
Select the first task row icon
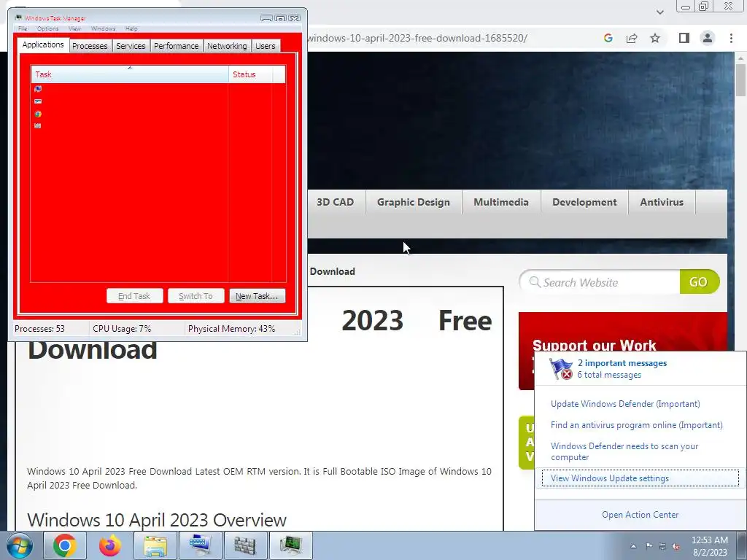tap(38, 88)
